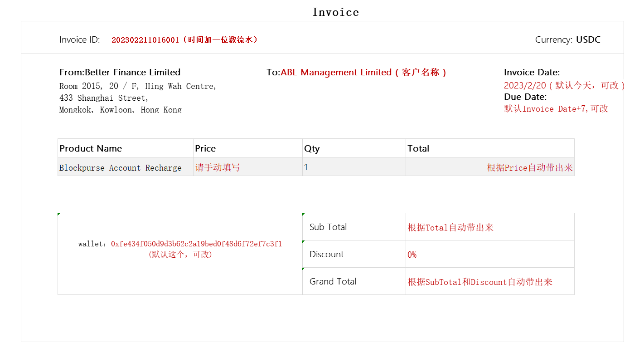Image resolution: width=644 pixels, height=353 pixels.
Task: Click the Blockpurse Account Recharge cell
Action: [126, 167]
